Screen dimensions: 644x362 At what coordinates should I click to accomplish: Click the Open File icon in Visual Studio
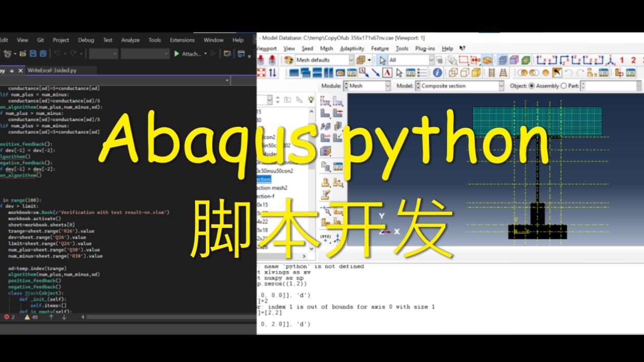24,53
